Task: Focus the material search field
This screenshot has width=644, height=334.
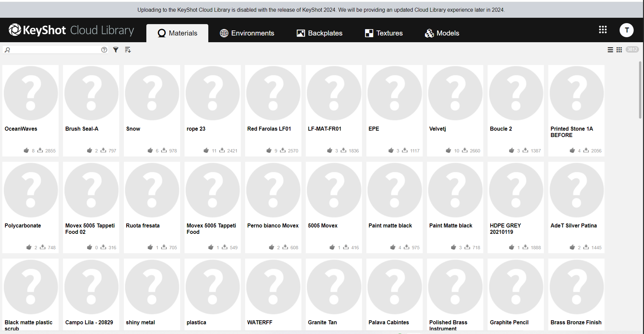Action: point(56,50)
